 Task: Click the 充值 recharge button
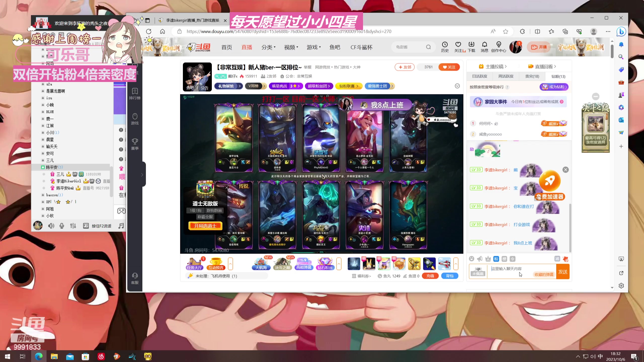pos(430,276)
